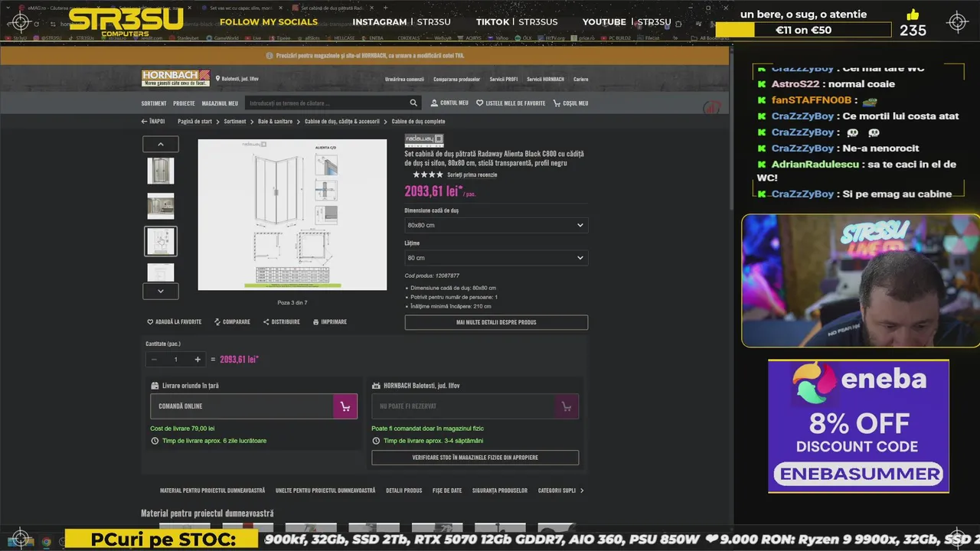
Task: Click the search magnifier icon
Action: pos(413,103)
